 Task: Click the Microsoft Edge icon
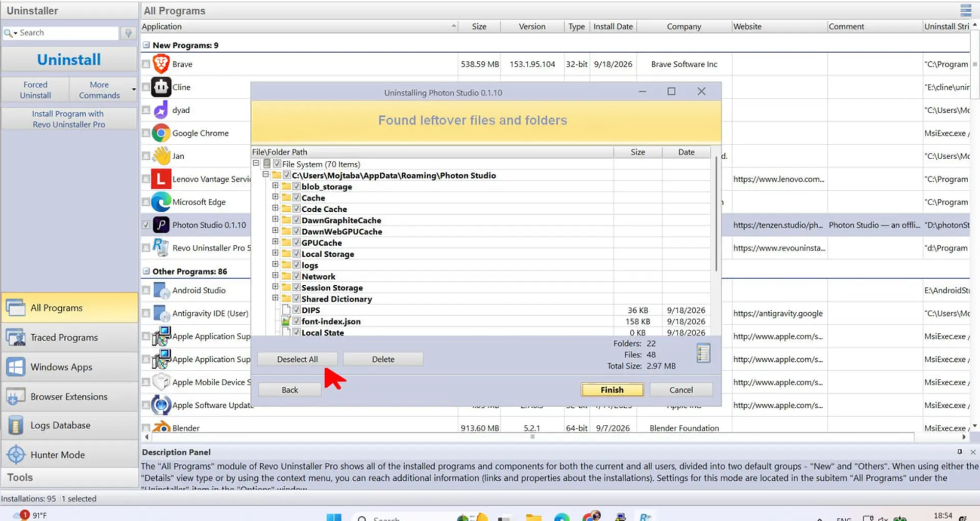tap(161, 202)
